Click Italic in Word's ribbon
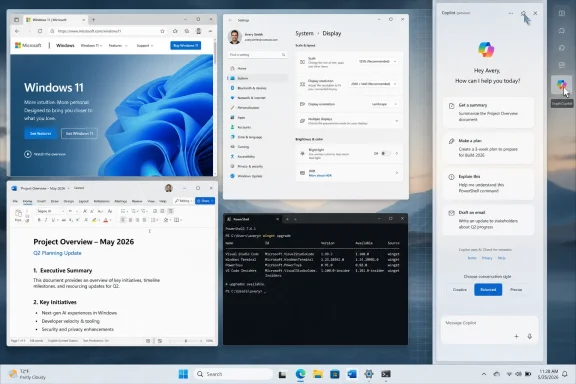The width and height of the screenshot is (576, 384). coord(46,220)
